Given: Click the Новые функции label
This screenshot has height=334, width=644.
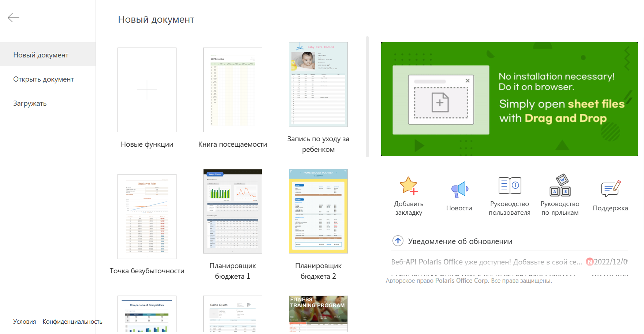Looking at the screenshot, I should click(x=147, y=144).
